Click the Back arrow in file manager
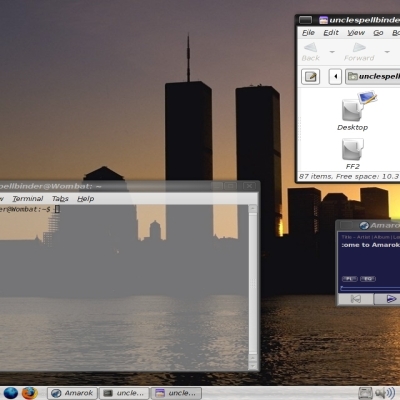The width and height of the screenshot is (400, 400). click(x=311, y=48)
